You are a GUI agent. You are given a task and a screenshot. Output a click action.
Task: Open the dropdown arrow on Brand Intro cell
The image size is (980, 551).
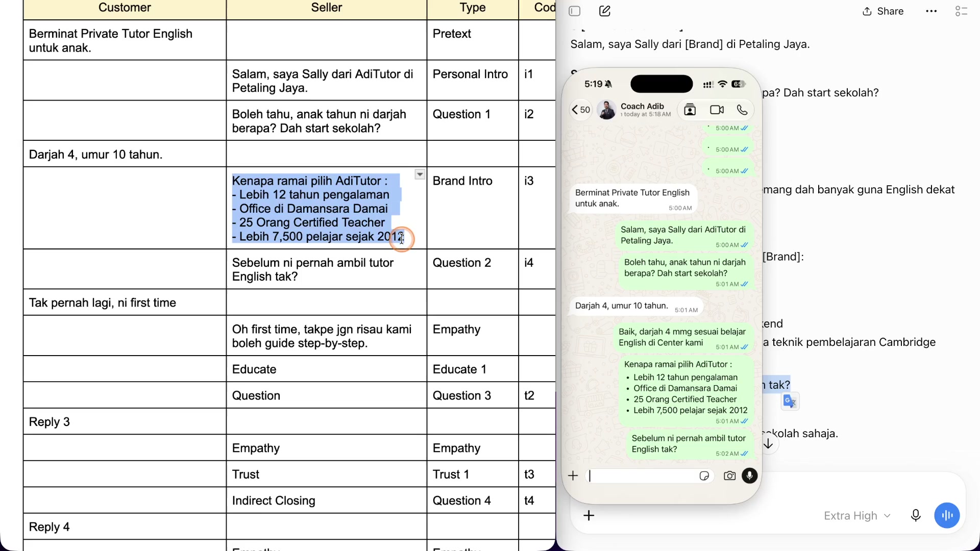click(420, 174)
